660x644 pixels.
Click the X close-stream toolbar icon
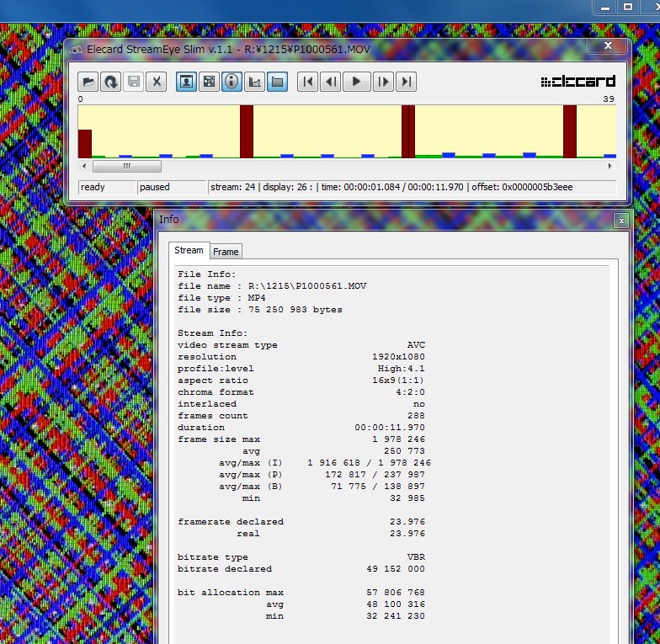156,82
